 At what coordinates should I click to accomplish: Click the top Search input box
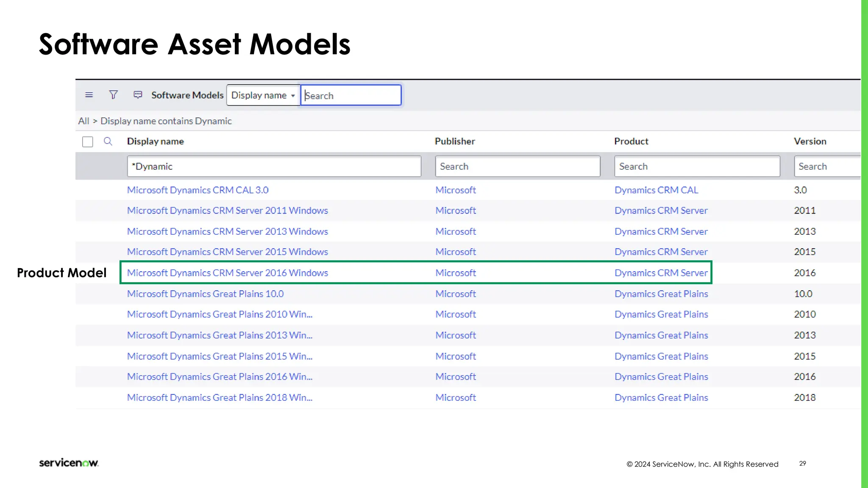pos(351,95)
